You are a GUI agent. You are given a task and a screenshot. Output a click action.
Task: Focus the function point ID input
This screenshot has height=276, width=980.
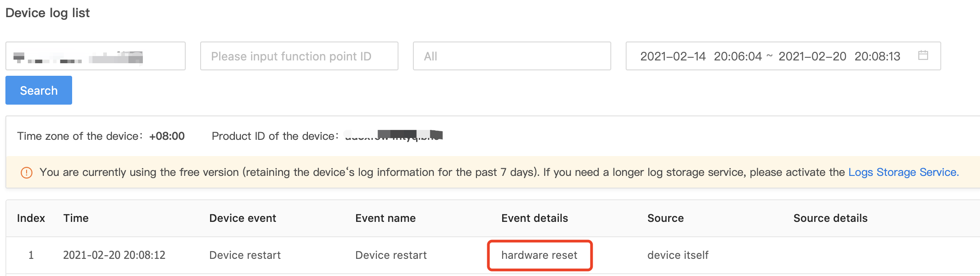pyautogui.click(x=299, y=56)
